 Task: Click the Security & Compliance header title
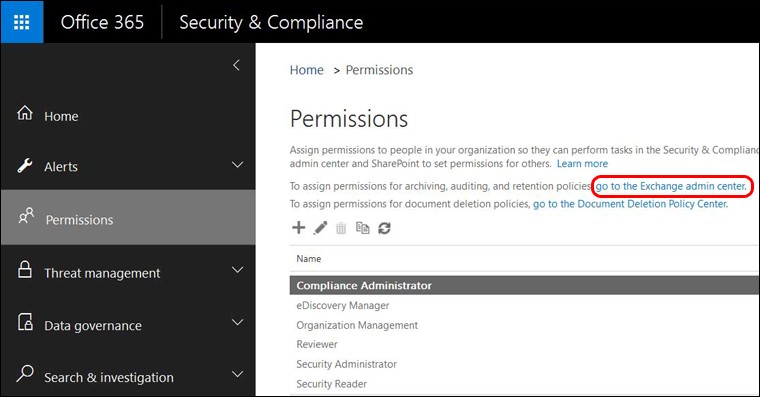[271, 23]
